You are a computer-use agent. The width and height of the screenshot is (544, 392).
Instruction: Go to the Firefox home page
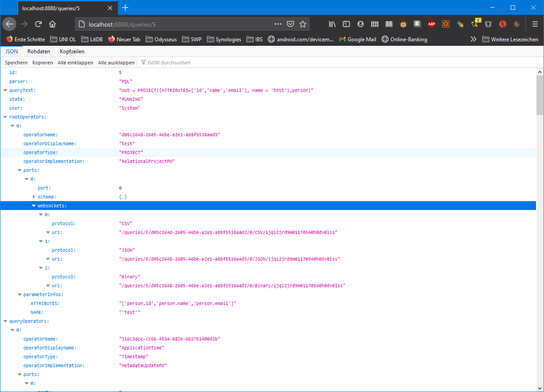coord(52,24)
